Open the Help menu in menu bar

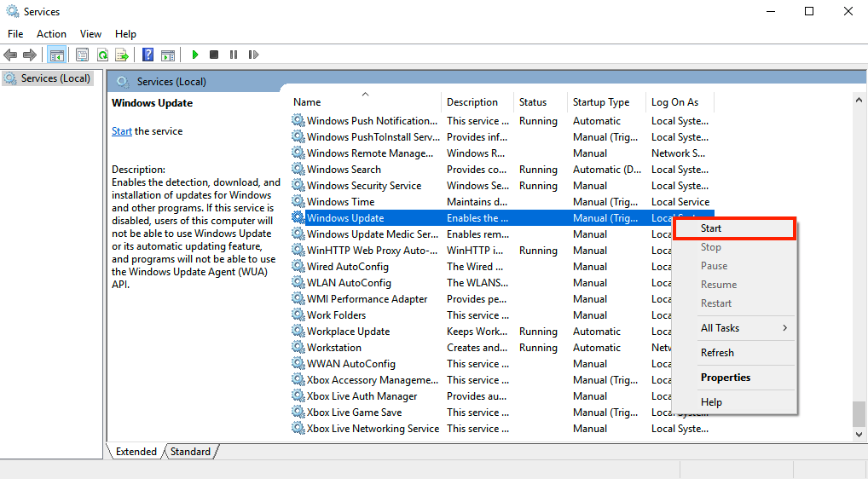[x=125, y=34]
